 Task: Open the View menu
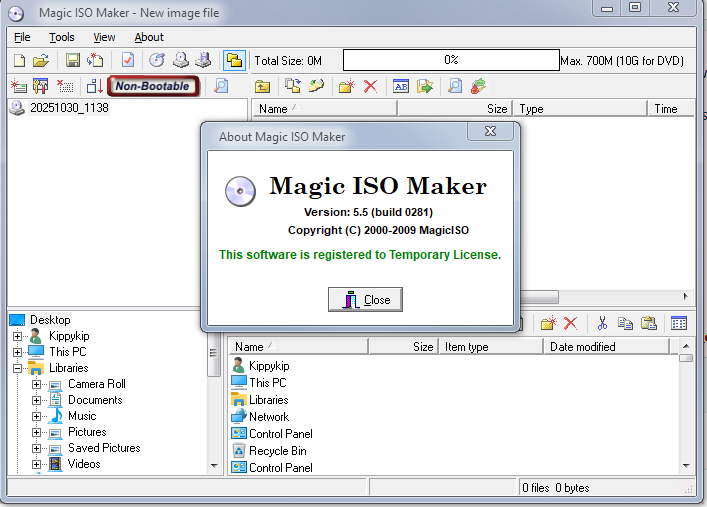(104, 37)
